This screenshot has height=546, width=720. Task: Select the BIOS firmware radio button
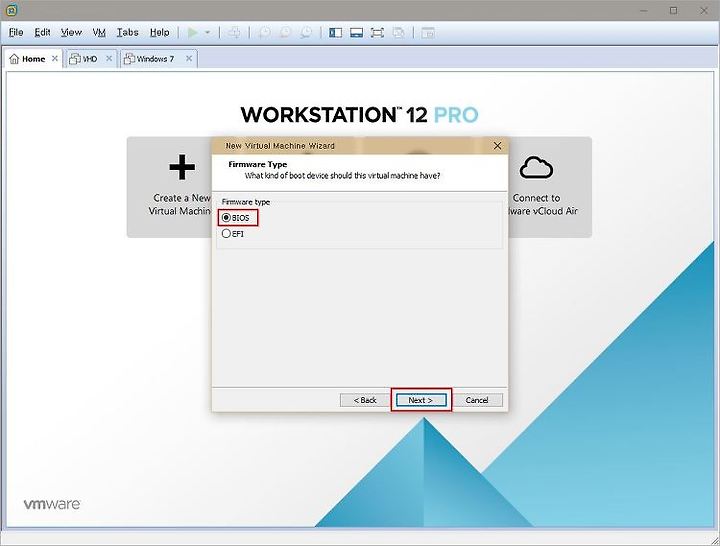(x=226, y=218)
